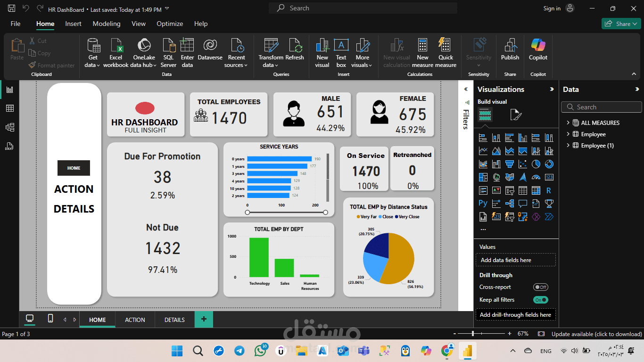Open DAX query view in left sidebar
Screen dimensions: 644x362
coord(9,146)
